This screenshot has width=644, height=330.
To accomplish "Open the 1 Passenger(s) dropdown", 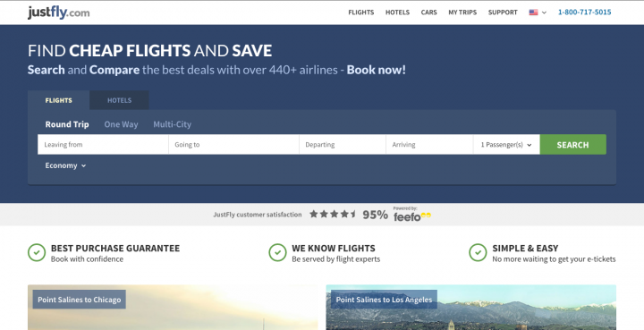I will coord(506,145).
